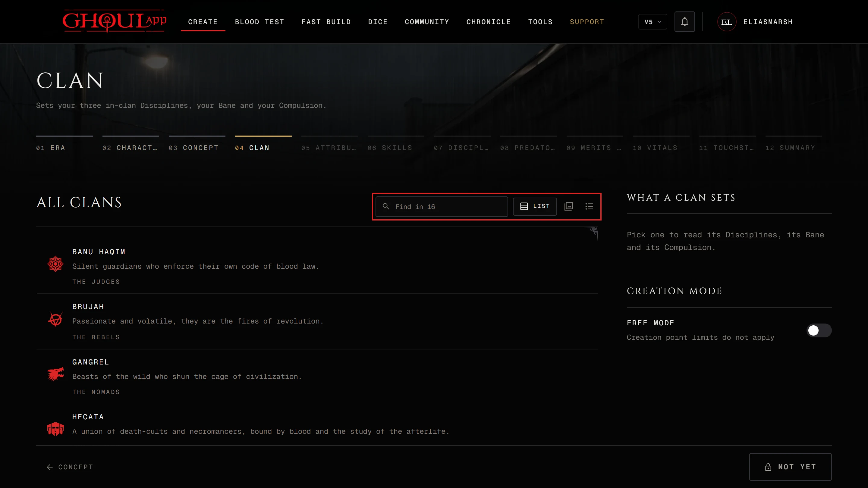Open the Blood Test menu
Viewport: 868px width, 488px height.
259,22
